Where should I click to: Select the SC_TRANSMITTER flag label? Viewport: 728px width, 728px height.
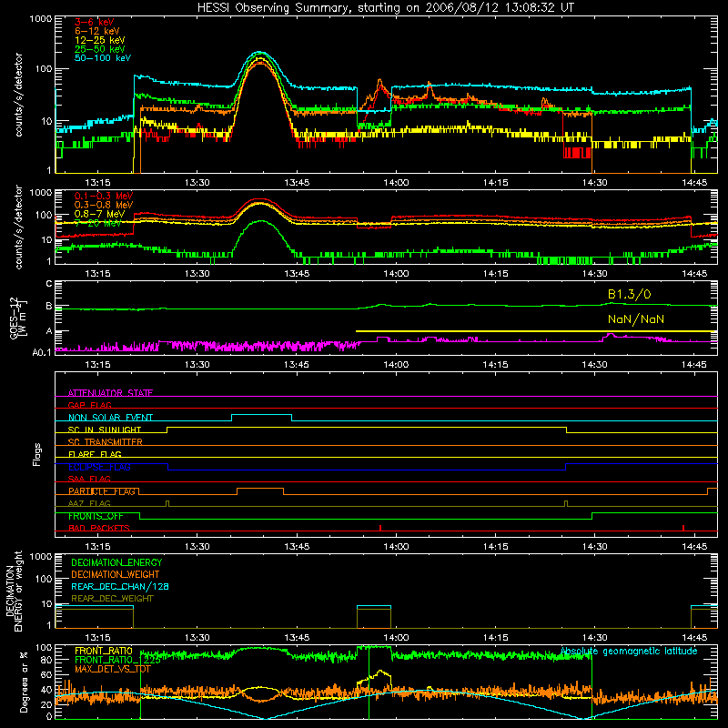pyautogui.click(x=106, y=442)
